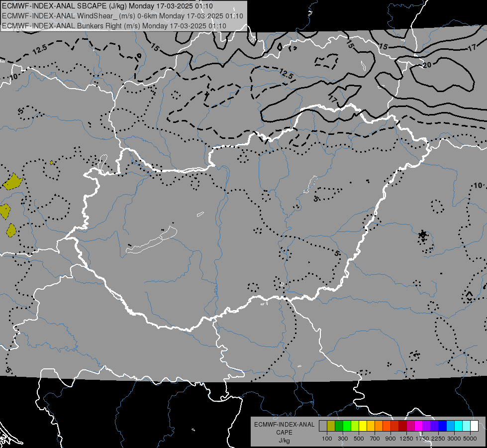
Task: Click the legend value 300
Action: coord(343,439)
